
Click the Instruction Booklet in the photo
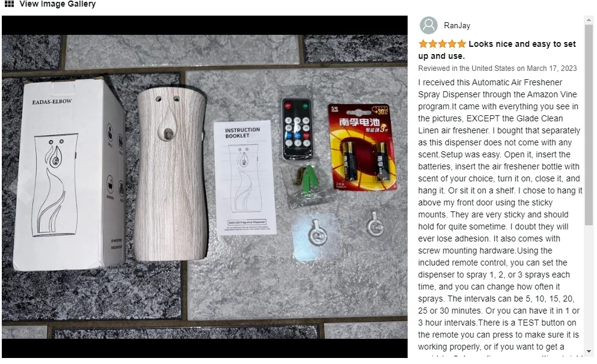click(x=245, y=178)
